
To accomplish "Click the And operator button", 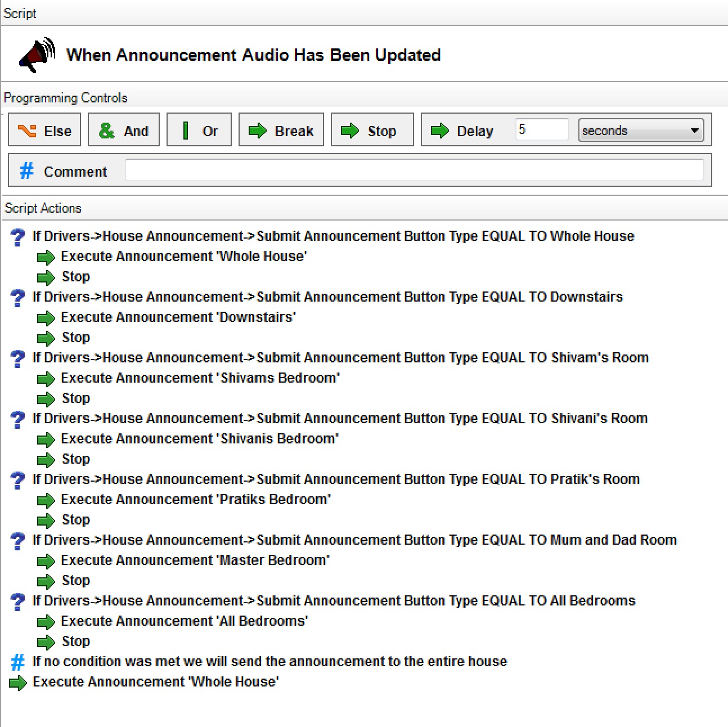I will click(x=123, y=129).
